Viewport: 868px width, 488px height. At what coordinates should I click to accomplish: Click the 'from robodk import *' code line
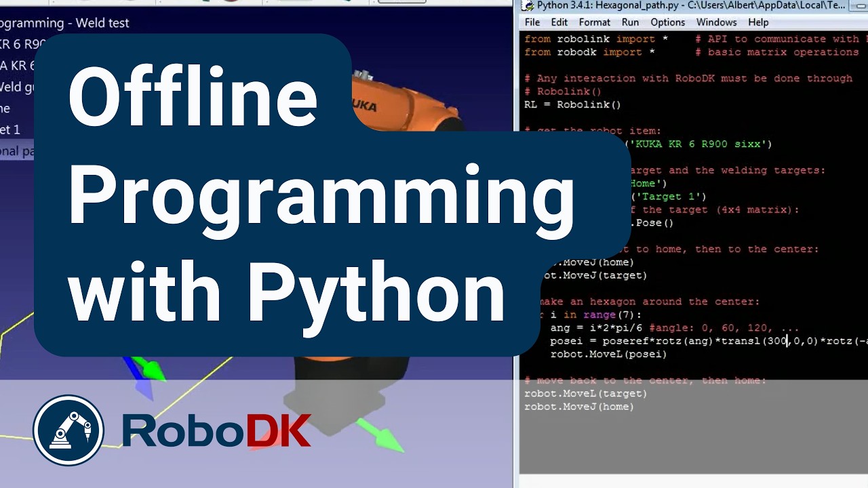tap(589, 52)
